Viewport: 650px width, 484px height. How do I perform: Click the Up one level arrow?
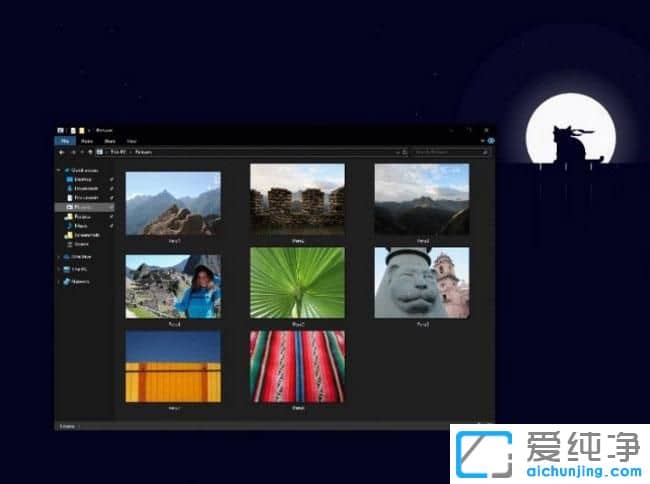pos(90,152)
